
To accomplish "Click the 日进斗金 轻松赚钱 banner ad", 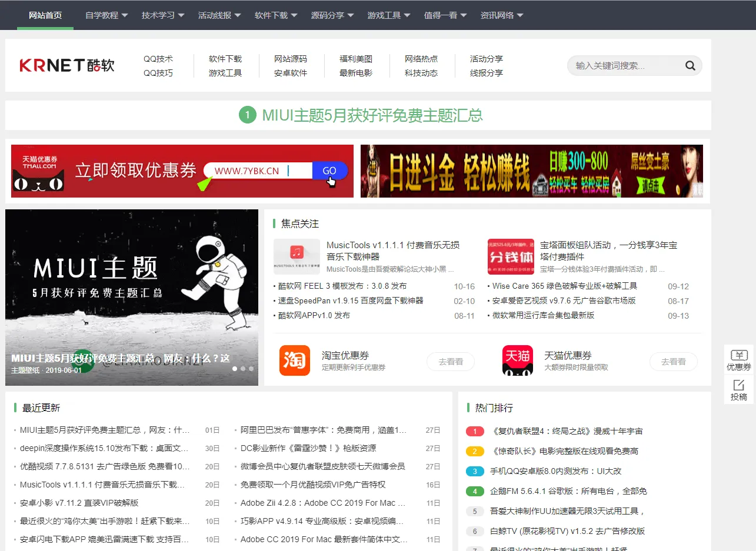I will click(x=532, y=171).
